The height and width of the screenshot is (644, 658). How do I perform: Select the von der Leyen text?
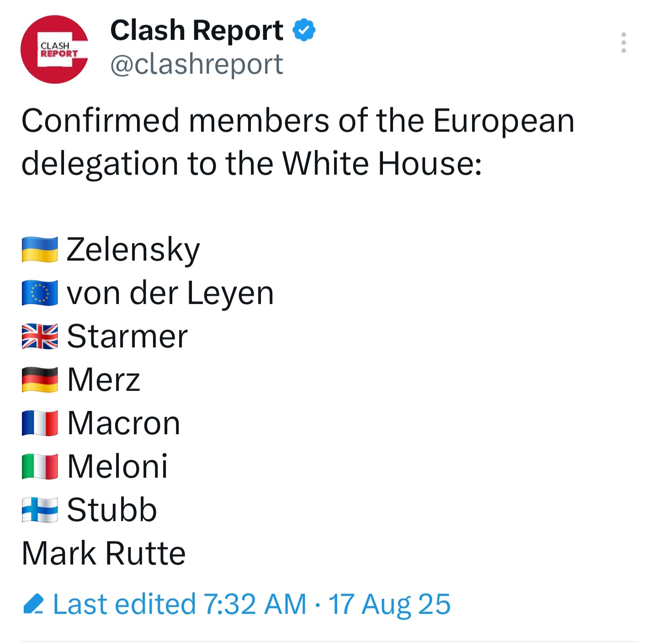click(170, 293)
